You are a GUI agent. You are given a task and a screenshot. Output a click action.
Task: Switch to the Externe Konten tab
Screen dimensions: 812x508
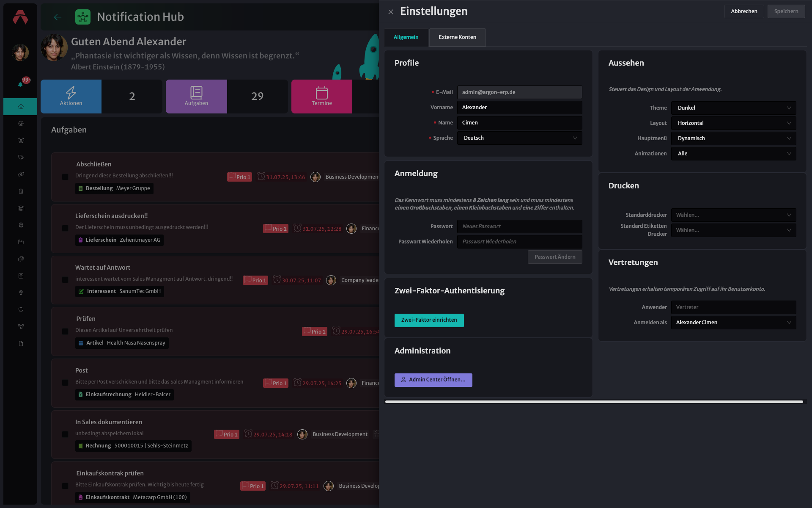point(457,37)
